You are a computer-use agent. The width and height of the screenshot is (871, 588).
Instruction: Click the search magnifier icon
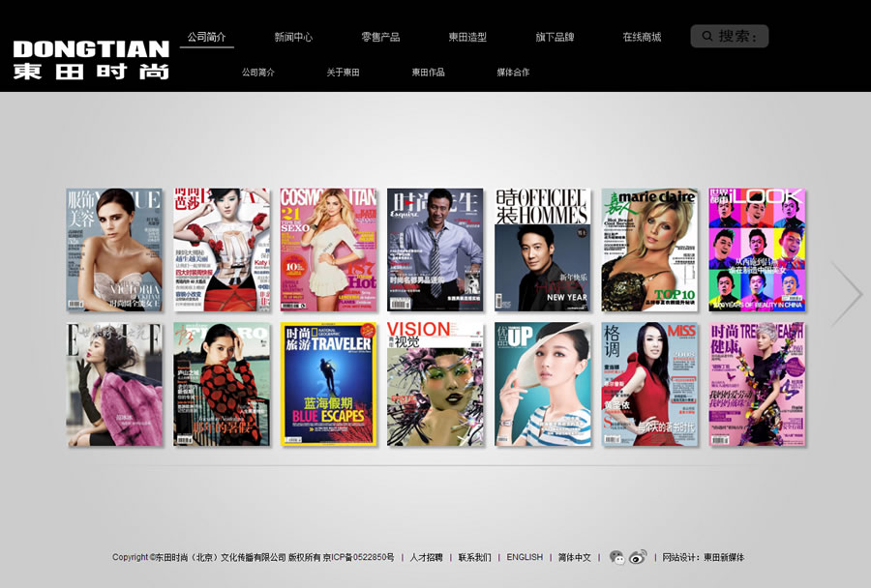(707, 37)
